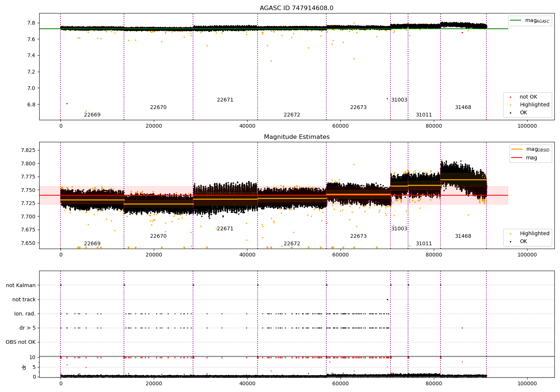This screenshot has width=560, height=392.
Task: Click the title 'AGASC ID 747914608.0'
Action: click(296, 8)
